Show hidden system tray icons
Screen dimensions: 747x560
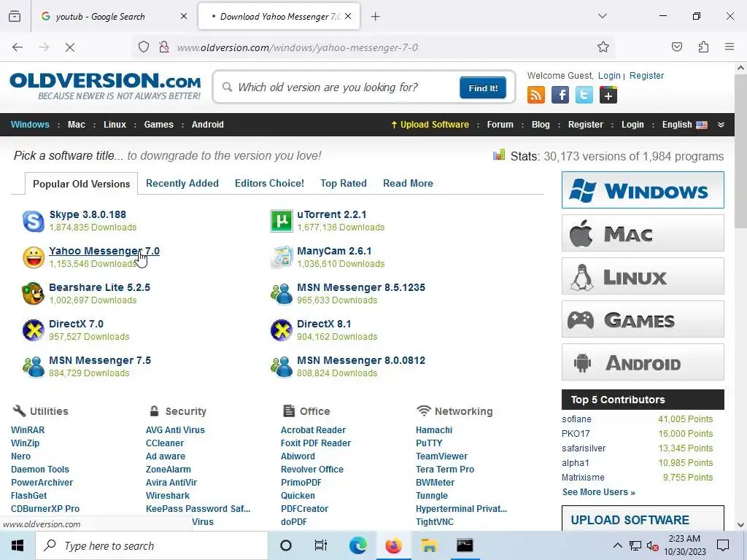point(617,545)
